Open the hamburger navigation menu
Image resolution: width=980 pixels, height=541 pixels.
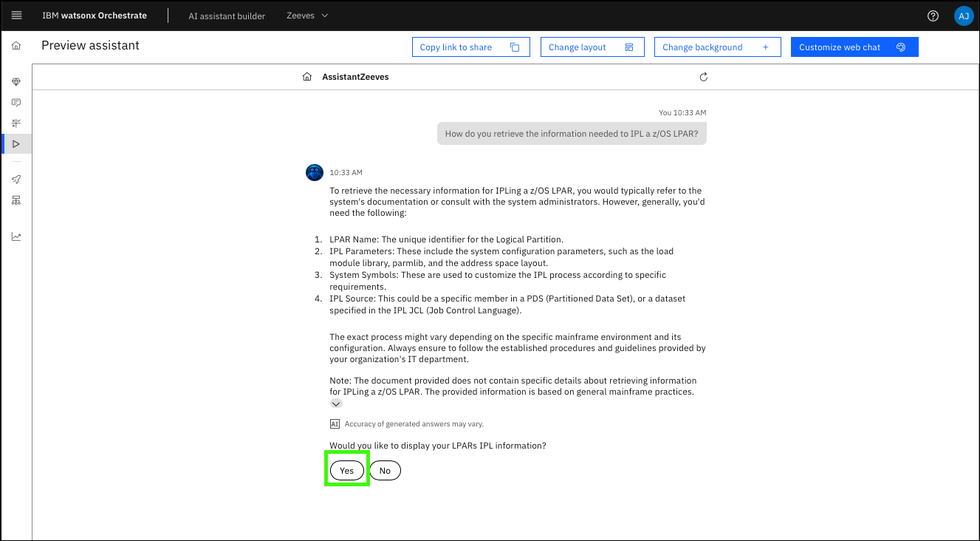coord(16,16)
